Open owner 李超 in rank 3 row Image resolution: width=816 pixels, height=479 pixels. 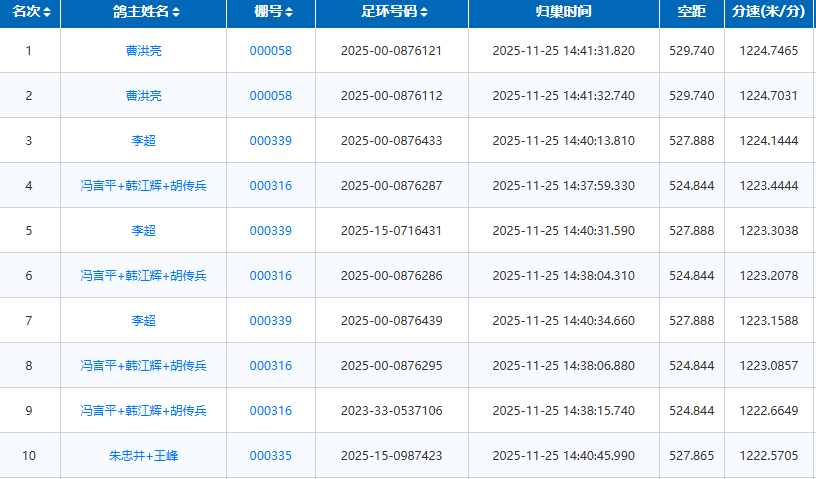[143, 141]
